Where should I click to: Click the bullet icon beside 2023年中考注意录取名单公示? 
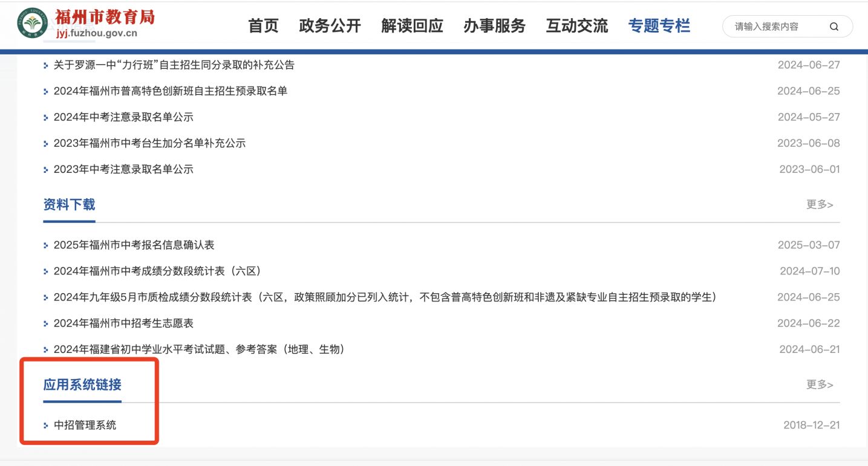tap(46, 170)
